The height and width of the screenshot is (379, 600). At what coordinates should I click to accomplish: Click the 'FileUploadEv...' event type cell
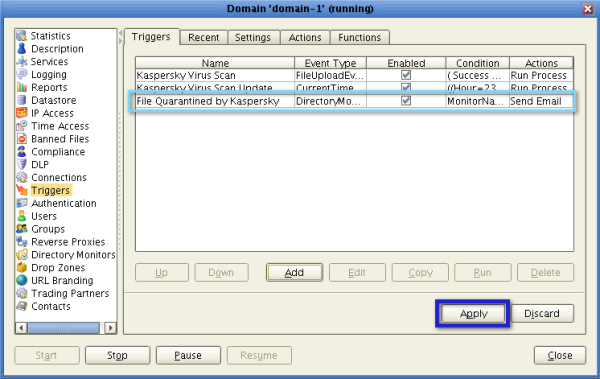pyautogui.click(x=329, y=75)
